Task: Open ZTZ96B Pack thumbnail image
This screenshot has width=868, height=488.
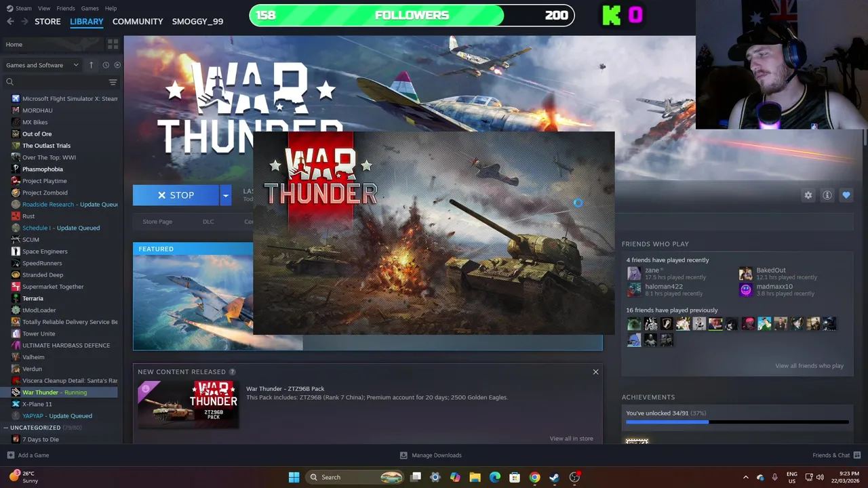Action: pyautogui.click(x=189, y=404)
